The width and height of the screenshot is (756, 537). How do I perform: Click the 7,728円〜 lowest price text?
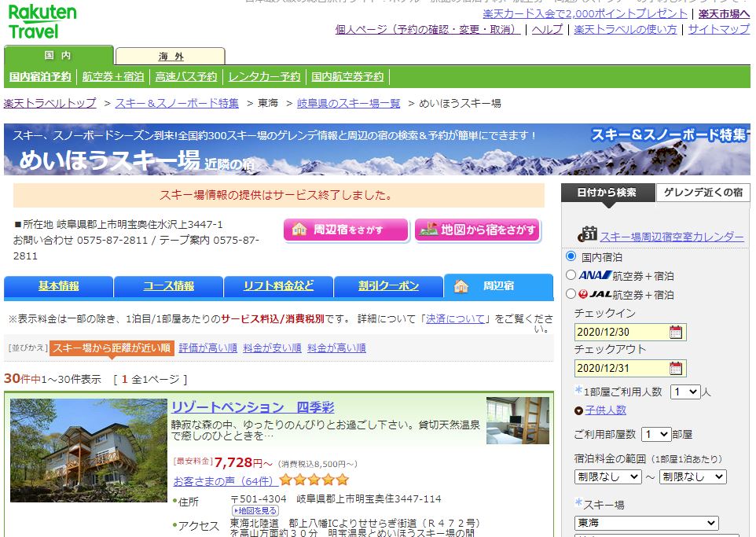click(x=243, y=462)
